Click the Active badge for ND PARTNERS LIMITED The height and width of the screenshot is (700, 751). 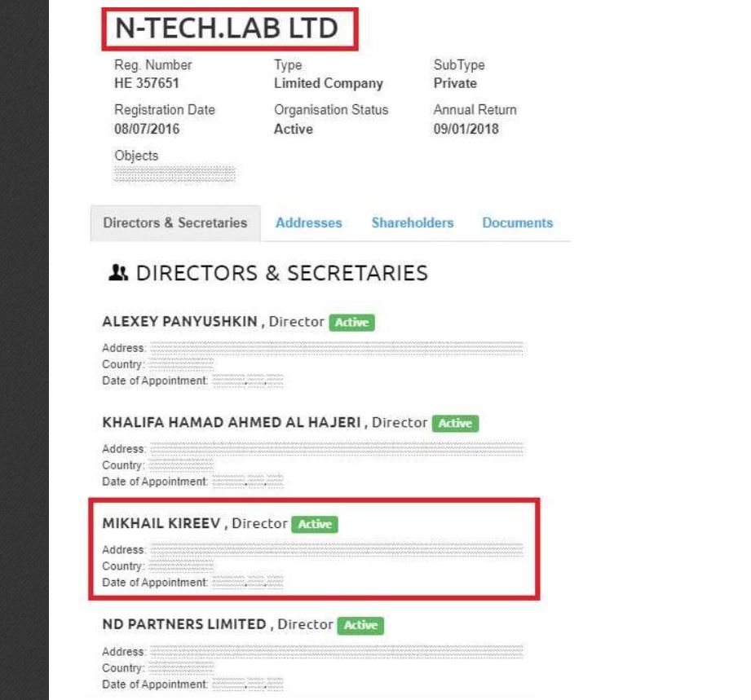click(362, 626)
